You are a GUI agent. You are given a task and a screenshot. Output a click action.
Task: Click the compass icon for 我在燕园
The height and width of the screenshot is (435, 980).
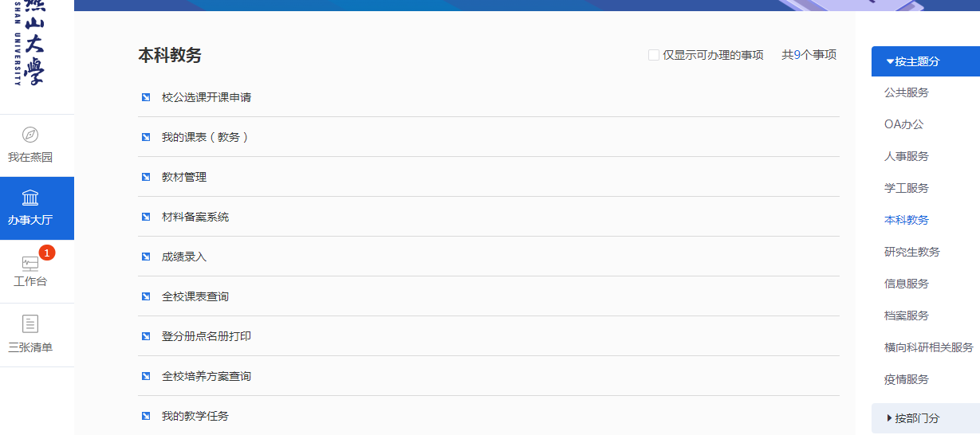(x=30, y=135)
